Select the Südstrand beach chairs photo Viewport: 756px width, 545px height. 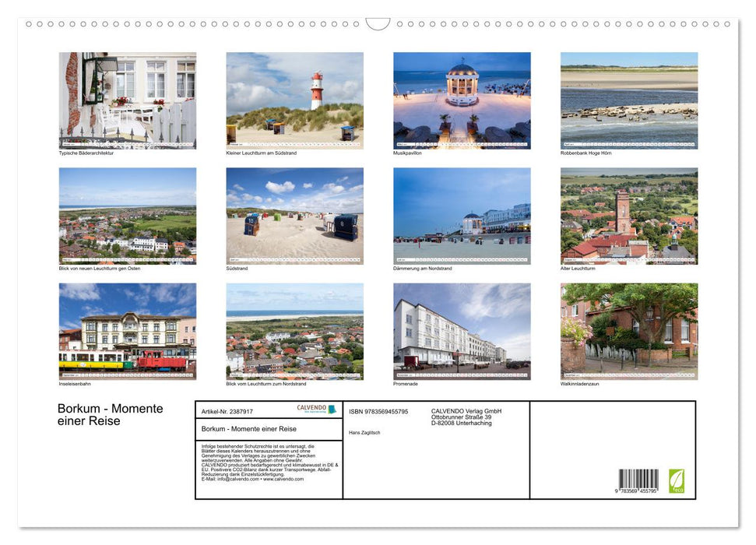(294, 216)
